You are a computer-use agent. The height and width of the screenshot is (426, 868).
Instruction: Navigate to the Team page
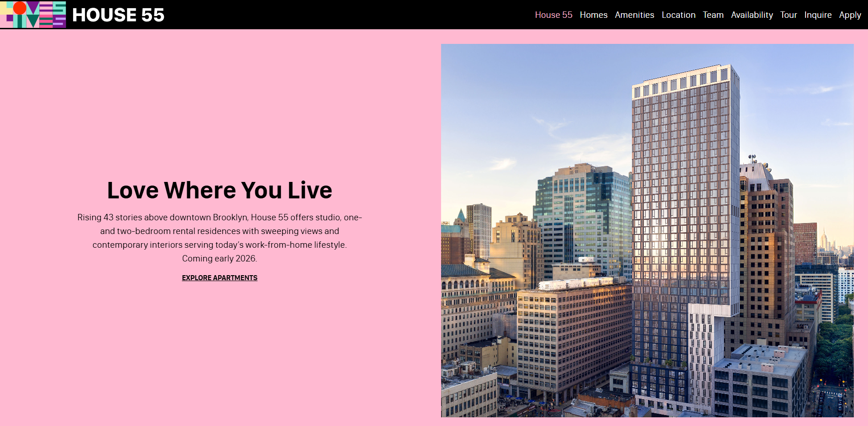(x=713, y=15)
